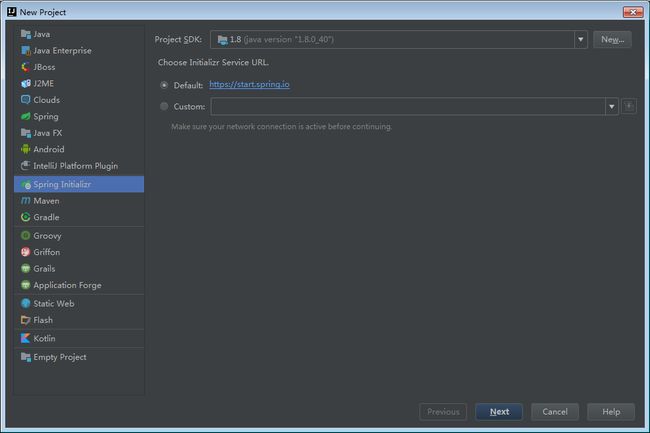The height and width of the screenshot is (433, 650).
Task: Click the Empty Project folder icon
Action: coord(26,357)
